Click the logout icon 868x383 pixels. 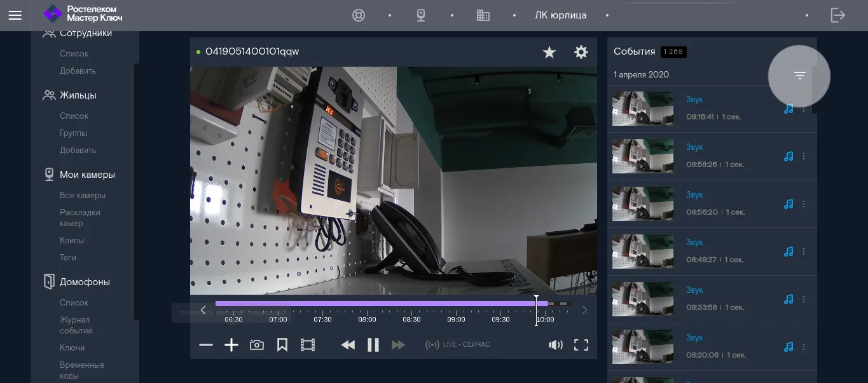click(x=838, y=15)
